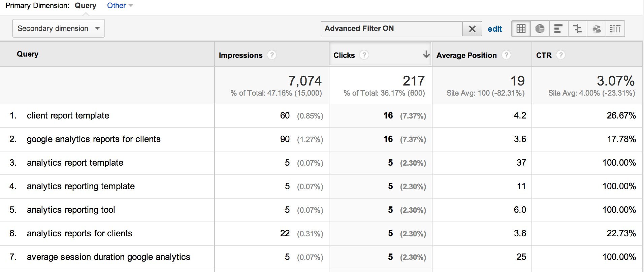Open the Performance bar chart view

point(558,29)
